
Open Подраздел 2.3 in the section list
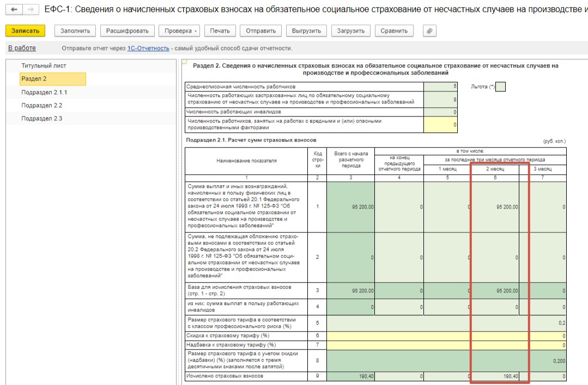pyautogui.click(x=41, y=119)
